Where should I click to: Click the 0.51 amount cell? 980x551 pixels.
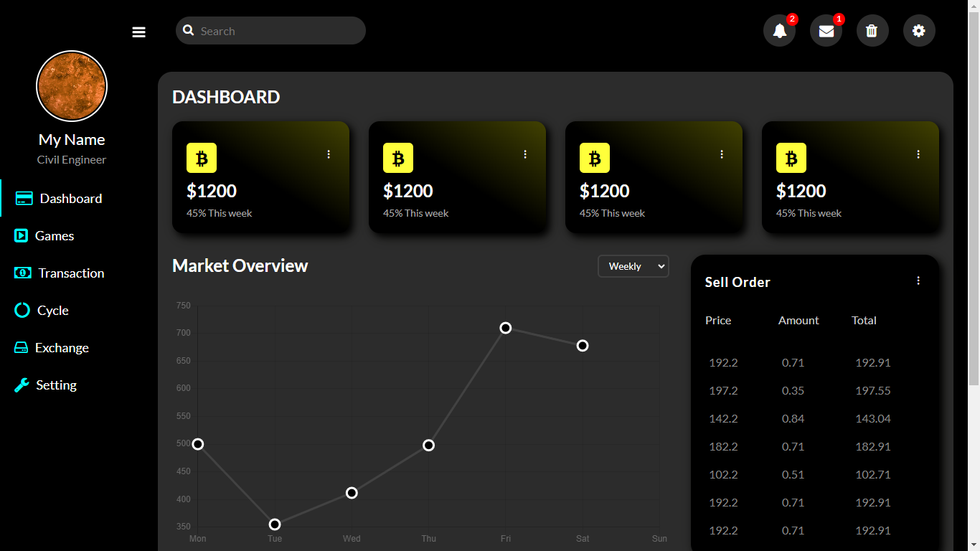[793, 475]
